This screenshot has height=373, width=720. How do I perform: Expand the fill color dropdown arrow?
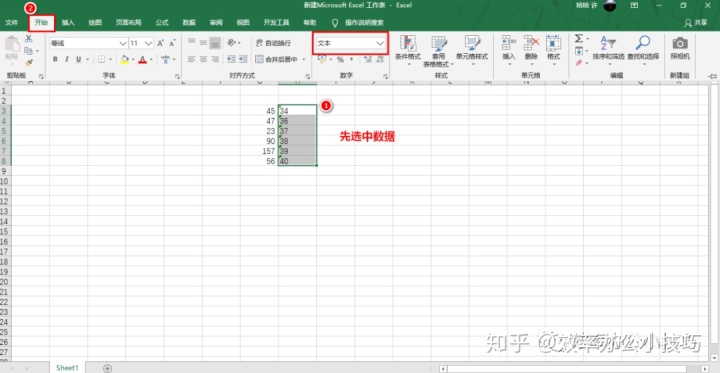133,59
